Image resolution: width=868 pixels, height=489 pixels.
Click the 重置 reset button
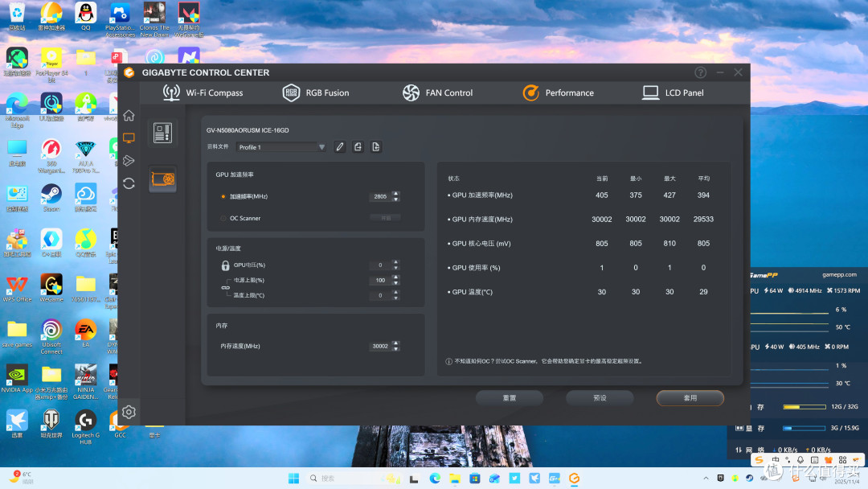point(510,397)
